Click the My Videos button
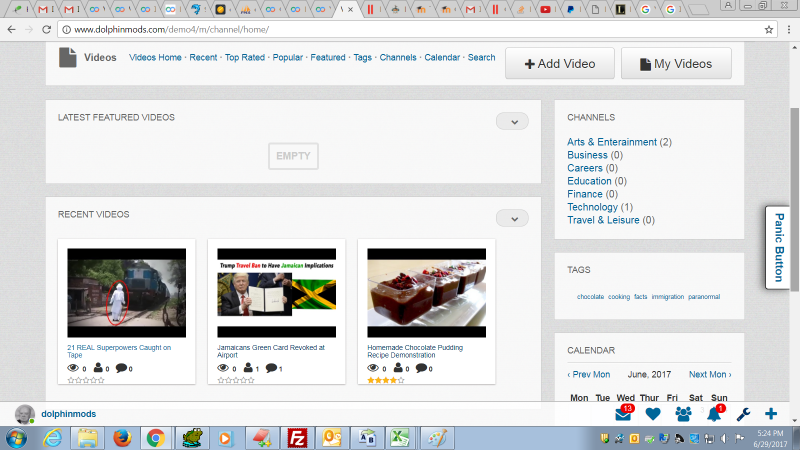This screenshot has height=450, width=800. (x=676, y=63)
